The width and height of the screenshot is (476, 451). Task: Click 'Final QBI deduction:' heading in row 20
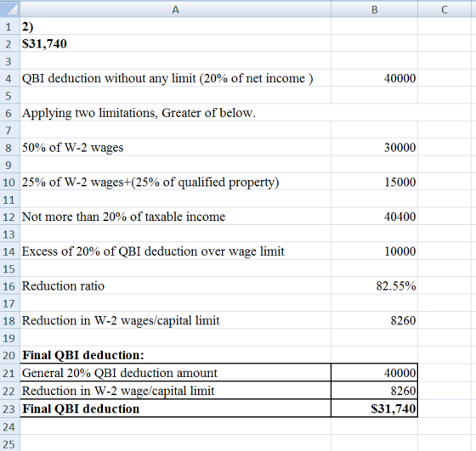pos(175,355)
